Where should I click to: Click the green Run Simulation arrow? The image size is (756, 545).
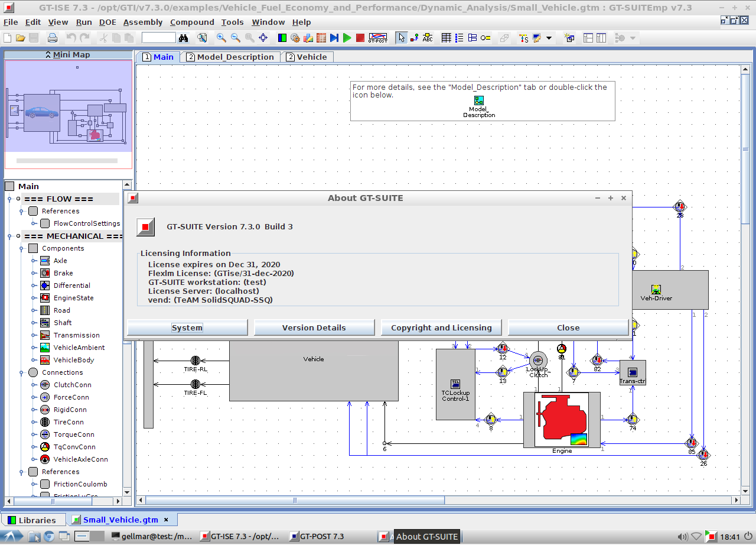tap(347, 38)
